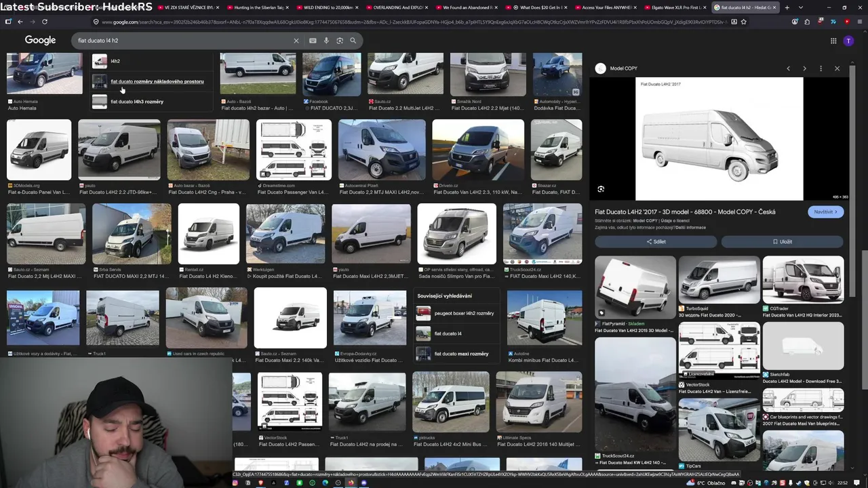Open Autocentral Plzeň Fiat Ducato thumbnail
This screenshot has height=488, width=868.
(x=382, y=150)
